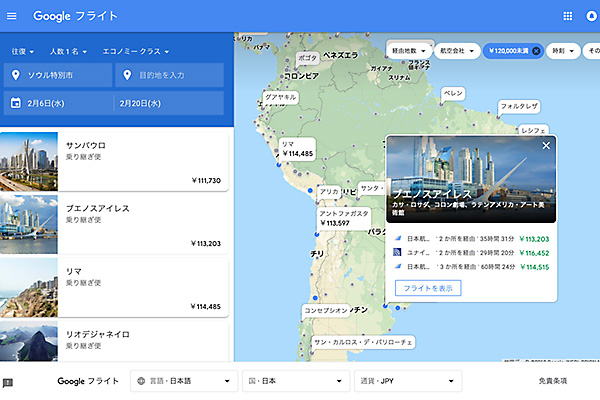Click the サンパウロ skyline thumbnail
This screenshot has width=600, height=400.
(29, 162)
